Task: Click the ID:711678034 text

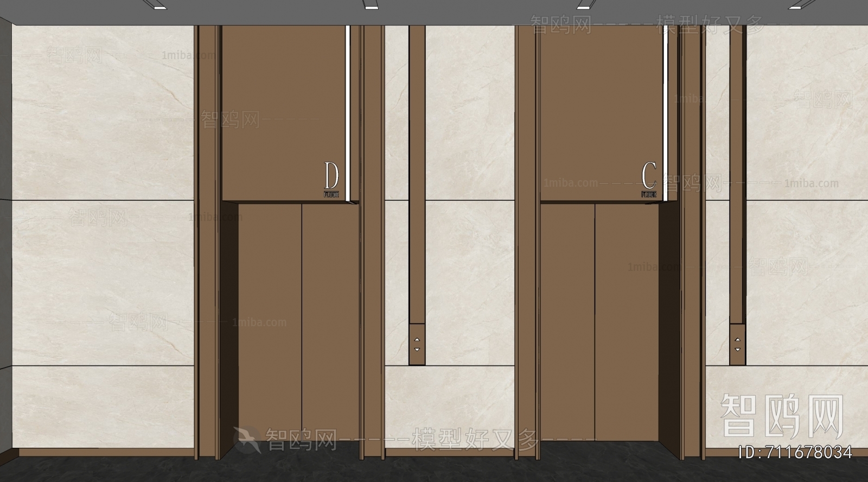Action: (796, 452)
